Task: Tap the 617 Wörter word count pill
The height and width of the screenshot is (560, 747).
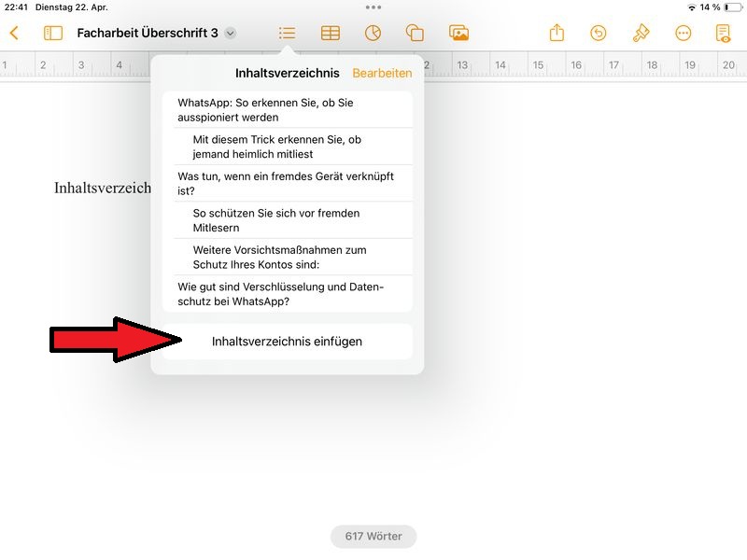Action: click(373, 536)
